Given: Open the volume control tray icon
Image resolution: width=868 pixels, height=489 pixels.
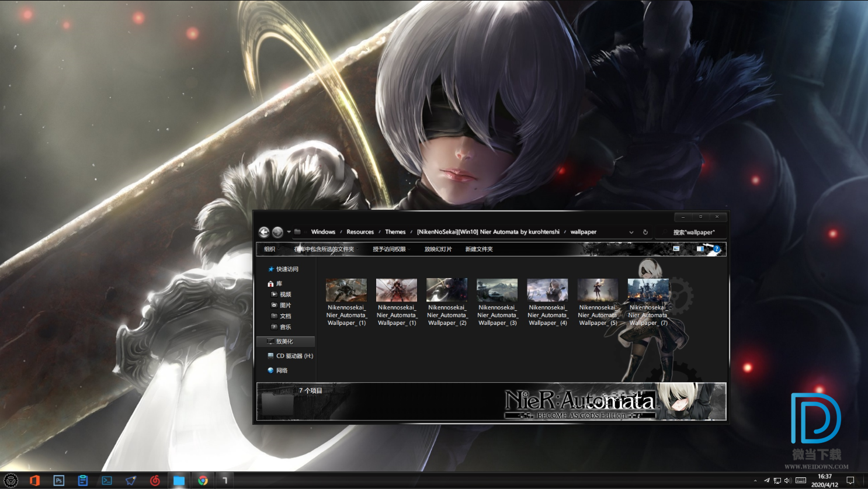Looking at the screenshot, I should pos(788,480).
